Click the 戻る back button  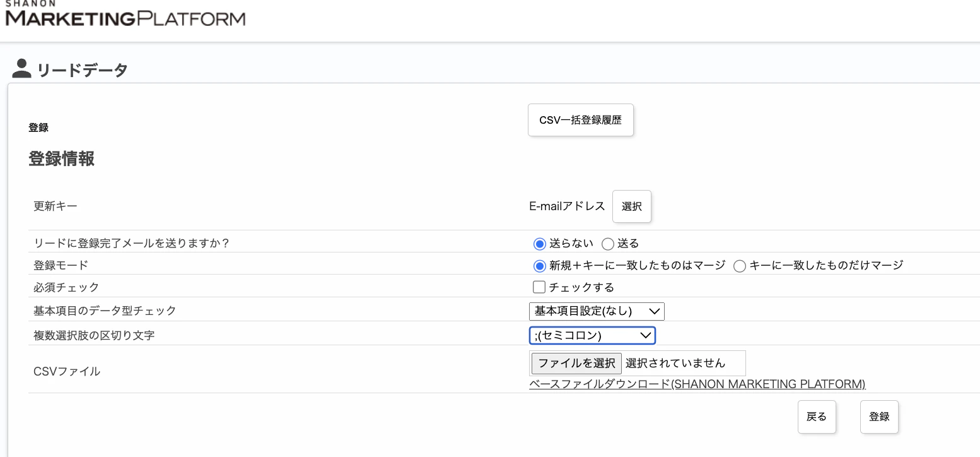(x=817, y=417)
